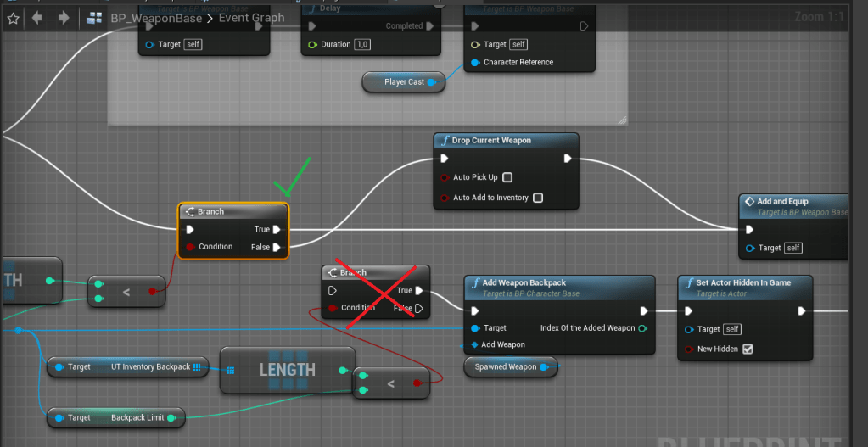Click the blueprint grid icon beside BP_WeaponBase
Screen dimensions: 868x447
click(94, 18)
